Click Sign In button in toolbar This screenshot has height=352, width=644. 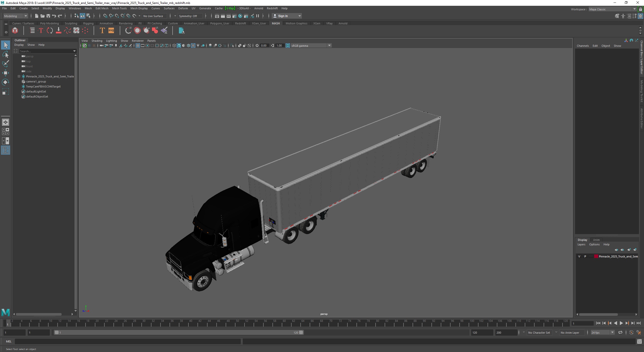(x=284, y=16)
